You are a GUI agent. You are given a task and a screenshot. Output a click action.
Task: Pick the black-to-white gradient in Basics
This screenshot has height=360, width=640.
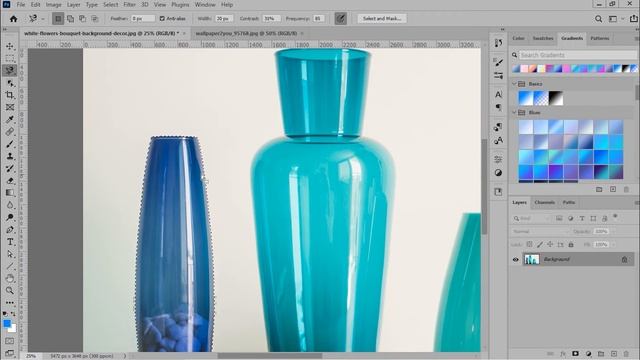pyautogui.click(x=556, y=98)
